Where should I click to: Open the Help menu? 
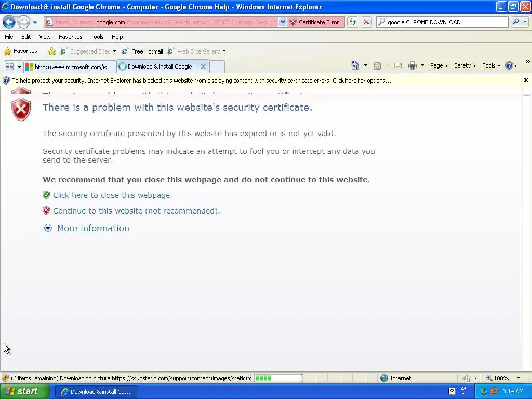(117, 37)
